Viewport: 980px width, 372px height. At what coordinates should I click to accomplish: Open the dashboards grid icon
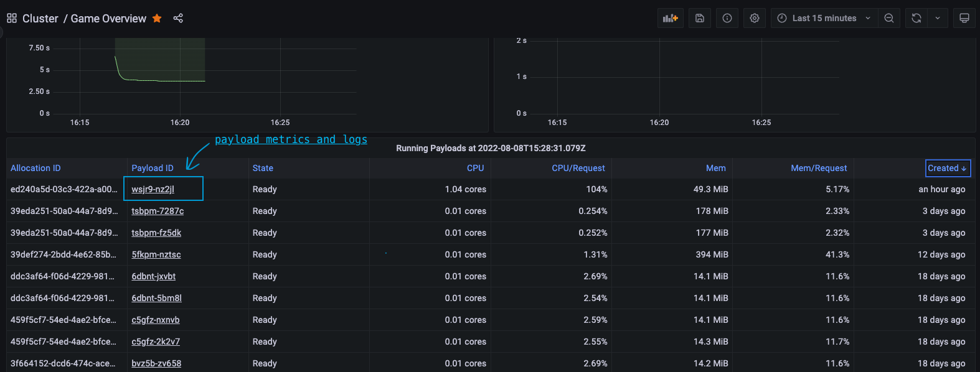point(12,18)
